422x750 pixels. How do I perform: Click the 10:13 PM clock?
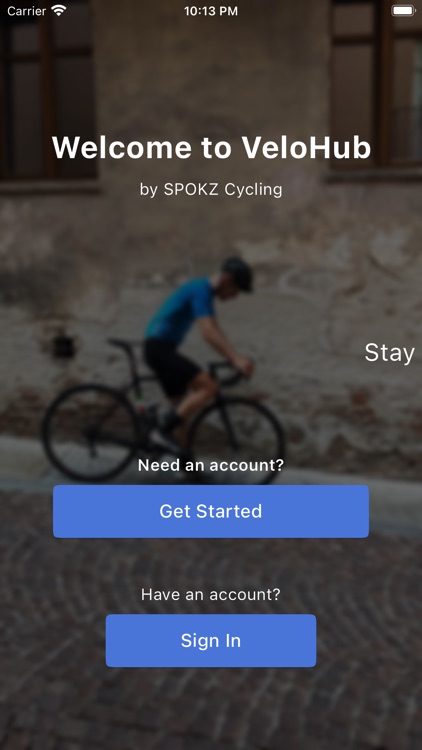(x=211, y=11)
